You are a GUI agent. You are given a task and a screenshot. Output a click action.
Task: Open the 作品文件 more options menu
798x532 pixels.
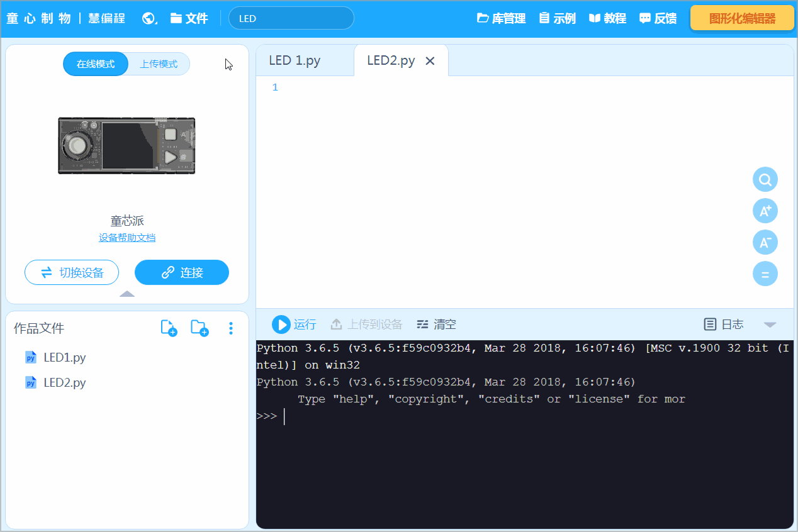(231, 328)
